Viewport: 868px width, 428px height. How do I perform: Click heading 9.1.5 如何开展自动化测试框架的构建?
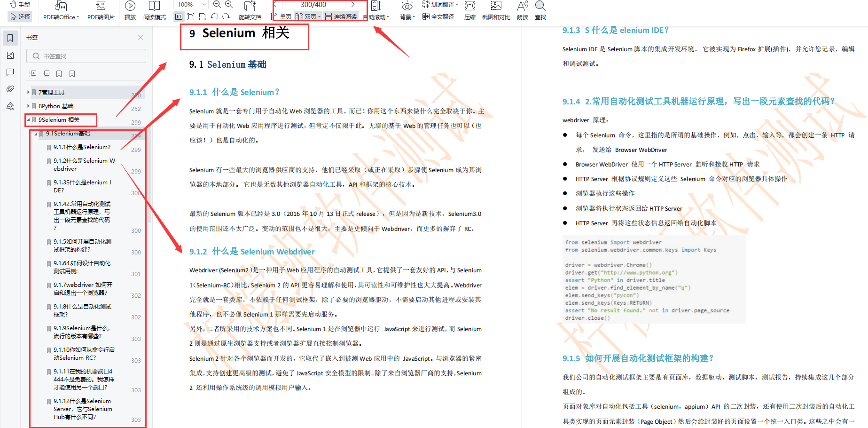click(638, 358)
